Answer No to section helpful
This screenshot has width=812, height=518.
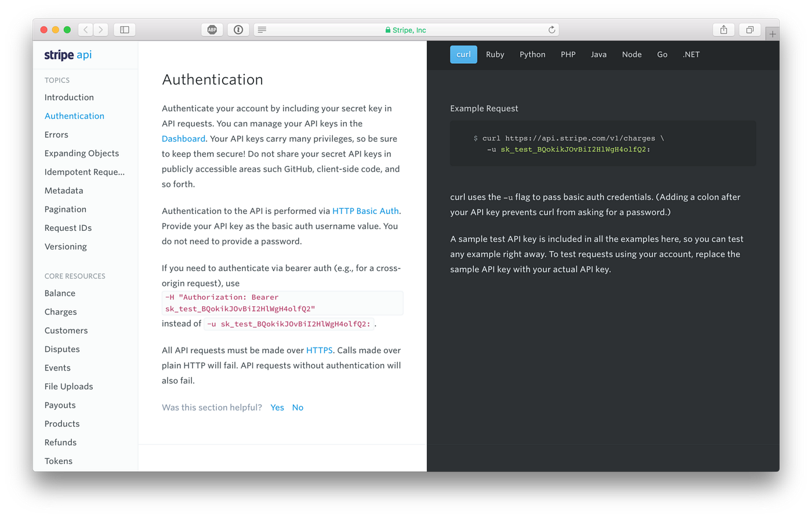click(x=298, y=407)
